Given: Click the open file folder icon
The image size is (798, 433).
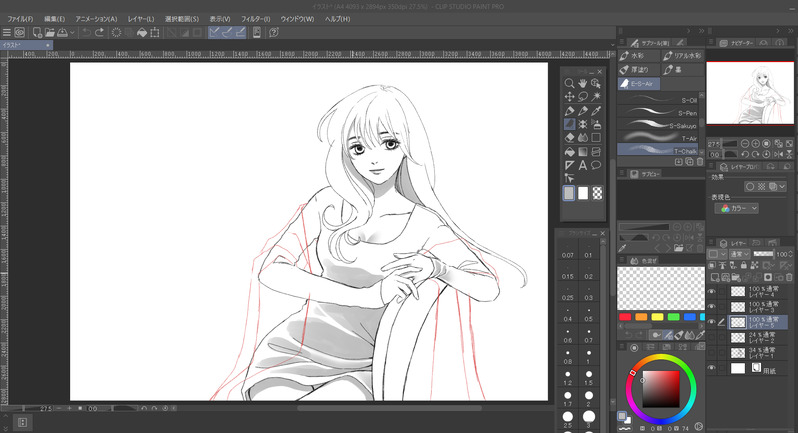Looking at the screenshot, I should pos(50,32).
